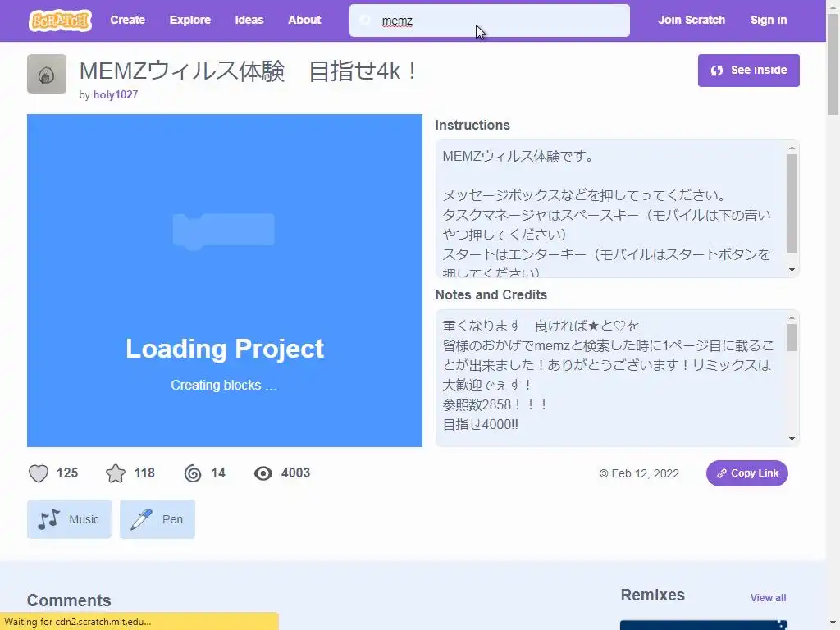
Task: Click the Instructions scrollbar thumb
Action: coord(792,203)
